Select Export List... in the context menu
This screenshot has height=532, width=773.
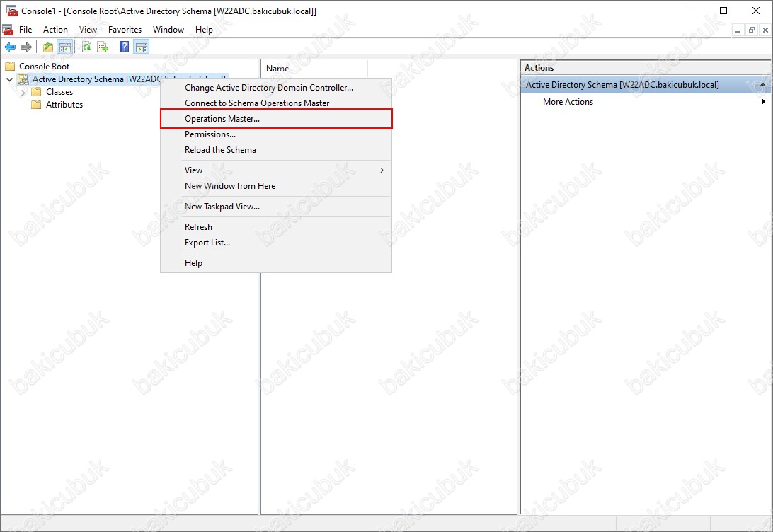(x=276, y=243)
